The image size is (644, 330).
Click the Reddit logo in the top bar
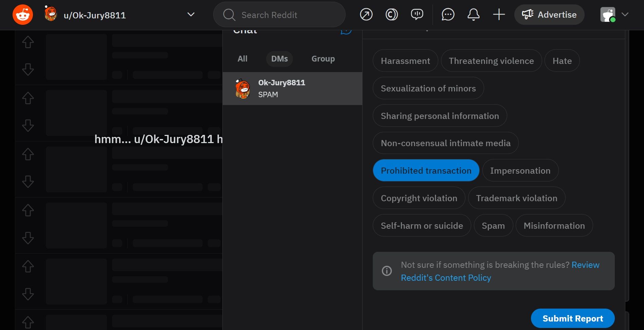point(22,14)
